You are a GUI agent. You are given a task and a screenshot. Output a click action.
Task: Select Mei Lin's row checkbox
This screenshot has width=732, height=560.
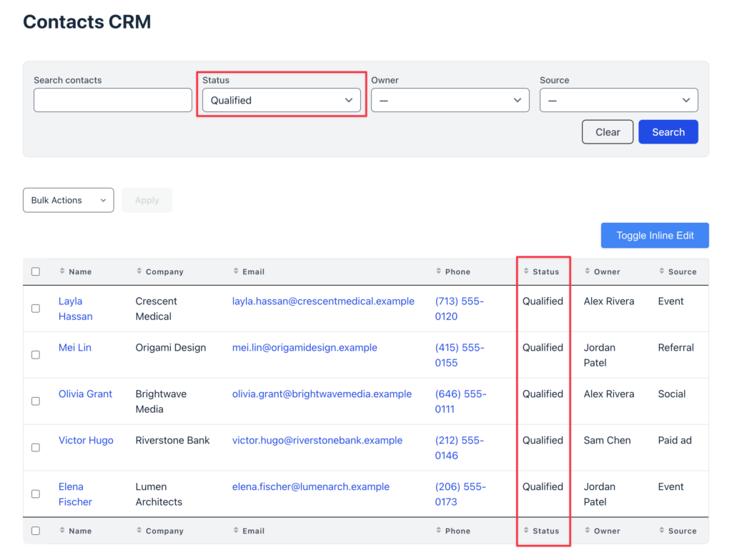36,355
